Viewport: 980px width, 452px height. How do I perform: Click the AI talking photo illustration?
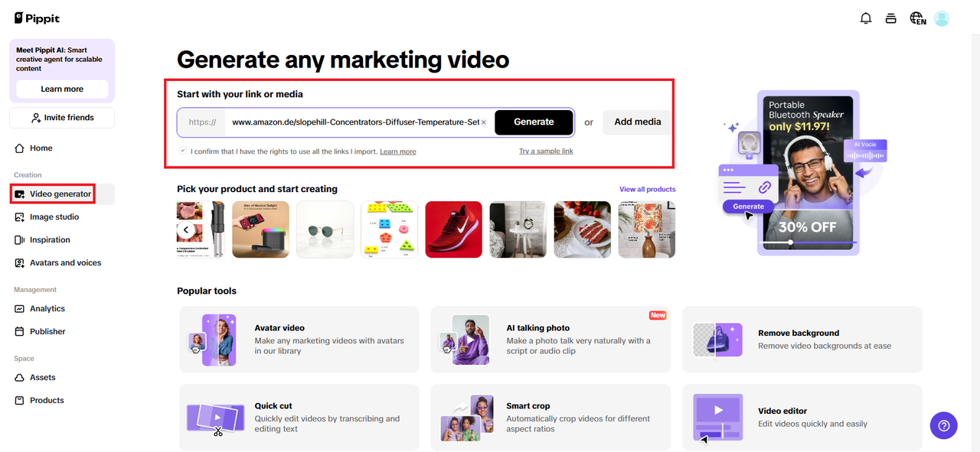(464, 340)
